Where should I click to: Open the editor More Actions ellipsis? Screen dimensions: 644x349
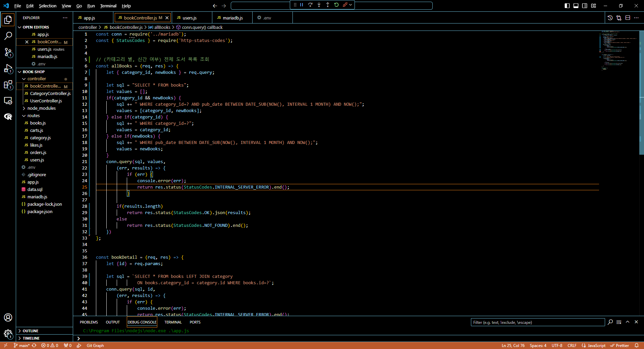coord(636,18)
